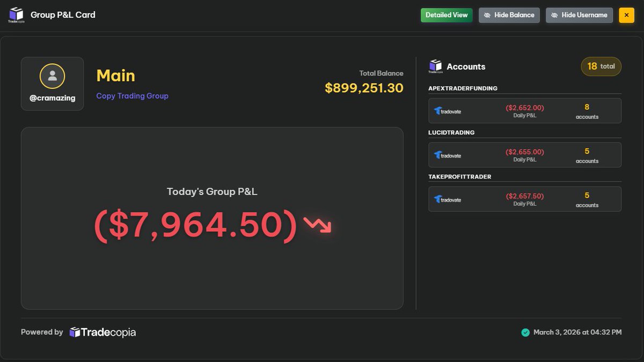
Task: Click the Tradovate logo in the TAKEPROFITTRADER row
Action: pos(448,200)
